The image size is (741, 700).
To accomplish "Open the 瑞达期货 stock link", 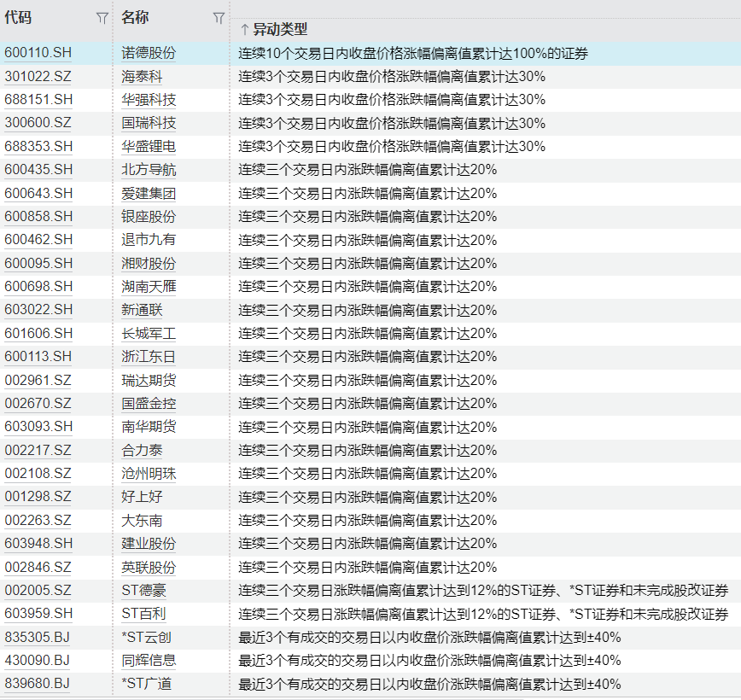I will click(x=149, y=380).
